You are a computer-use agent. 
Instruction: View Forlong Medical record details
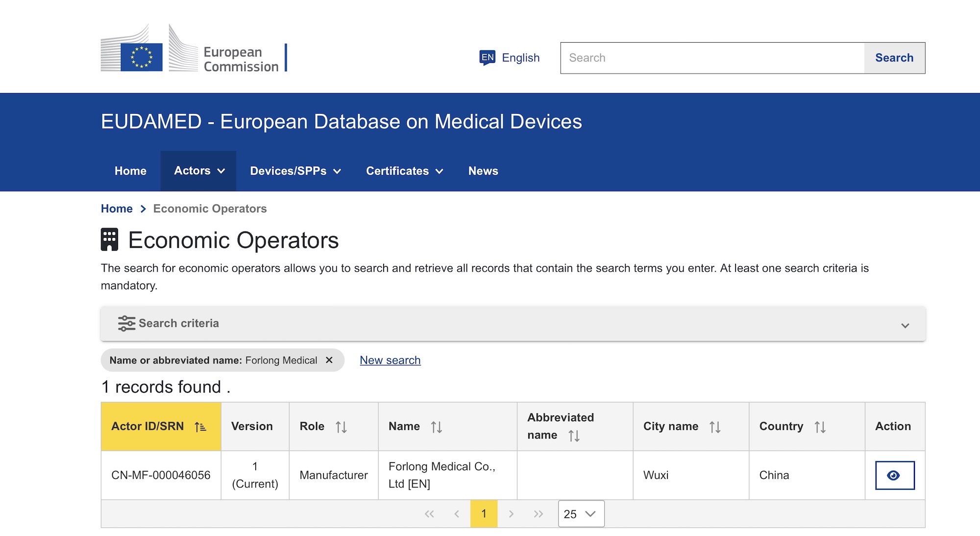894,475
